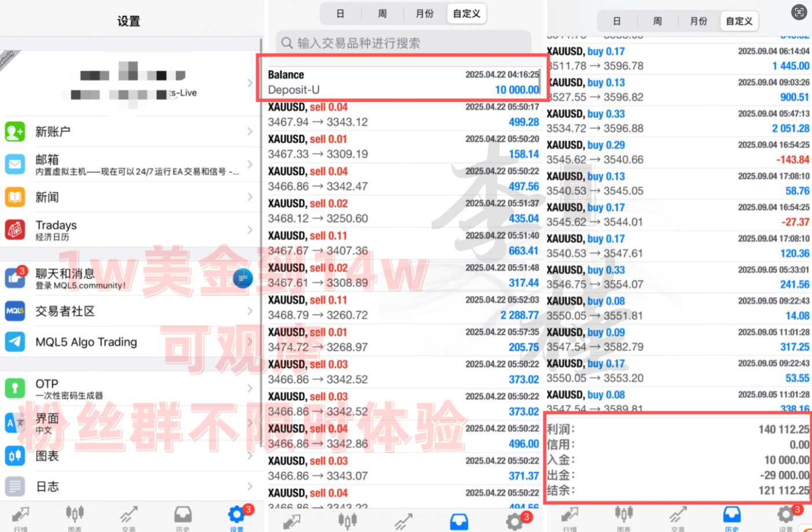Image resolution: width=812 pixels, height=532 pixels.
Task: Open the MQL5 交易者社区 icon
Action: [15, 311]
